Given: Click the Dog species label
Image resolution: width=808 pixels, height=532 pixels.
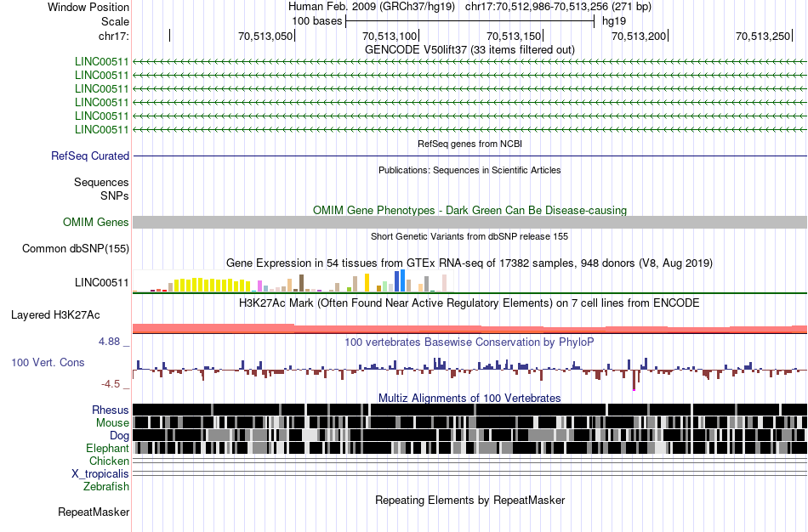Looking at the screenshot, I should click(119, 436).
